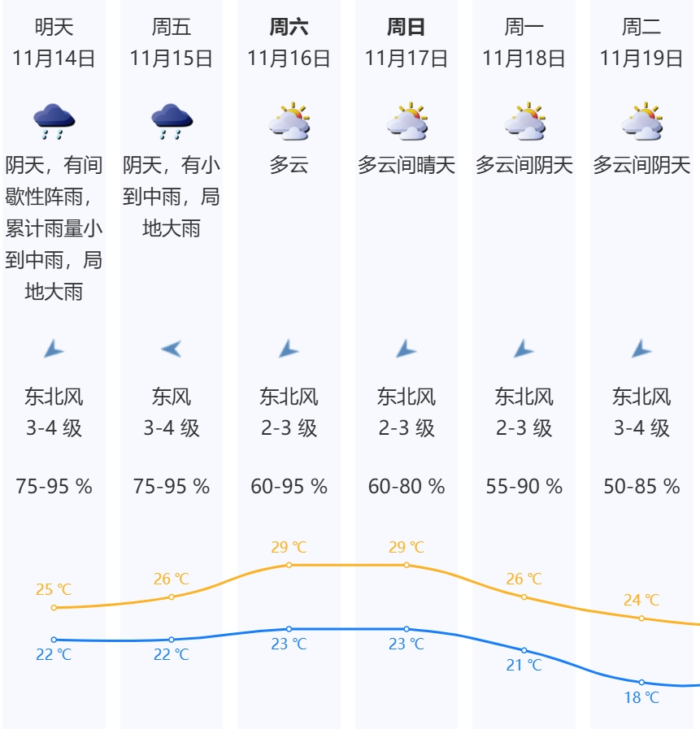Click the rain cloud icon for 11月14日
The height and width of the screenshot is (729, 700).
tap(54, 121)
